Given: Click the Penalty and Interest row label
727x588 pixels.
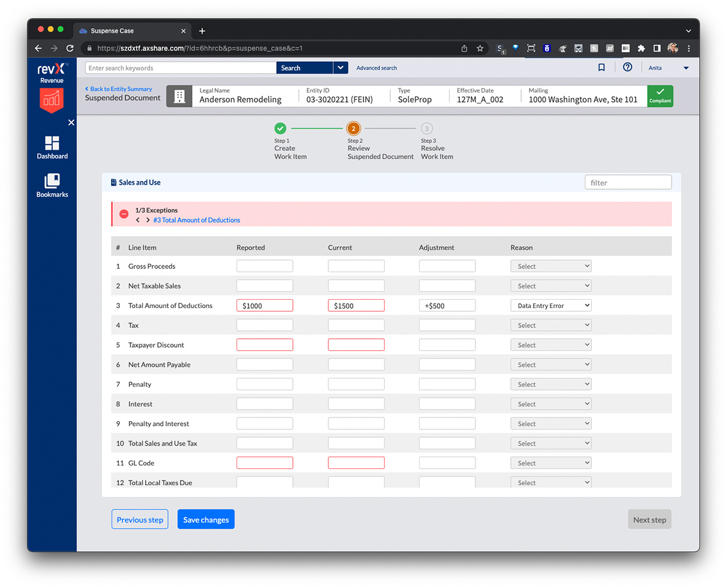Looking at the screenshot, I should click(x=158, y=423).
